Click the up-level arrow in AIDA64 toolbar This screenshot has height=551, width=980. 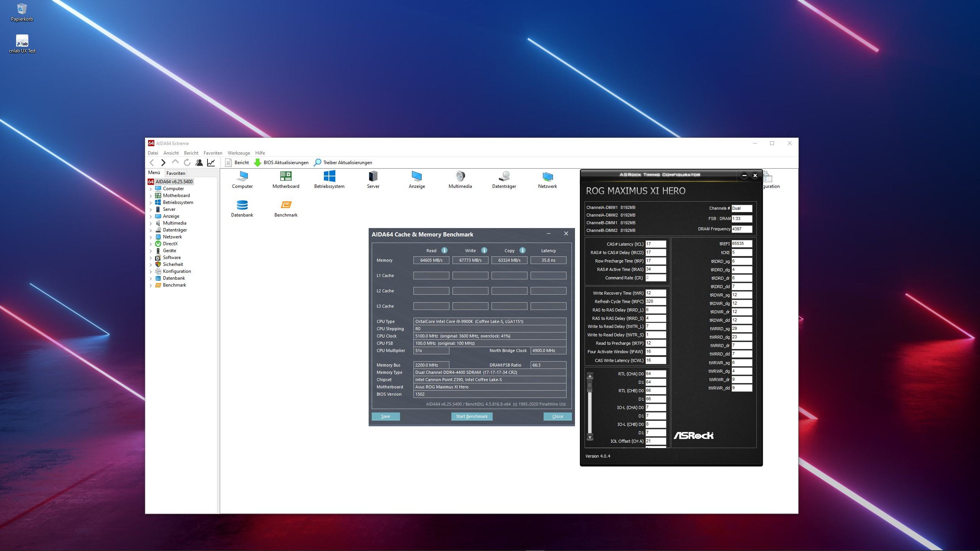(x=175, y=163)
